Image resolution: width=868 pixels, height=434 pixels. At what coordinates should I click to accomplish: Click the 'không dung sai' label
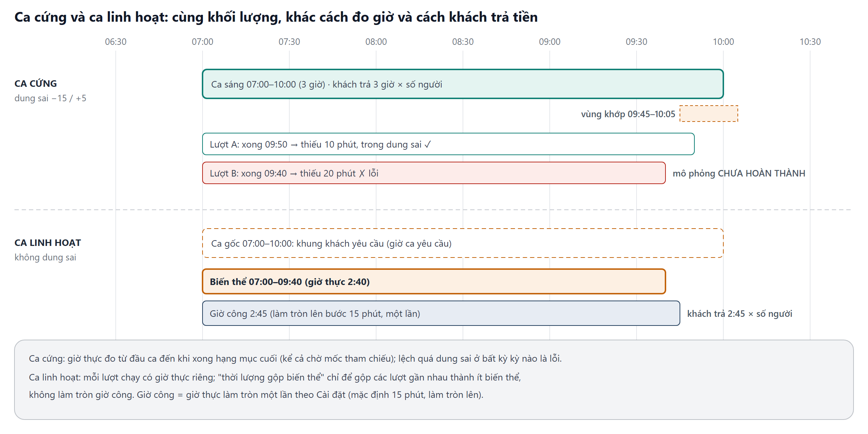tap(45, 258)
